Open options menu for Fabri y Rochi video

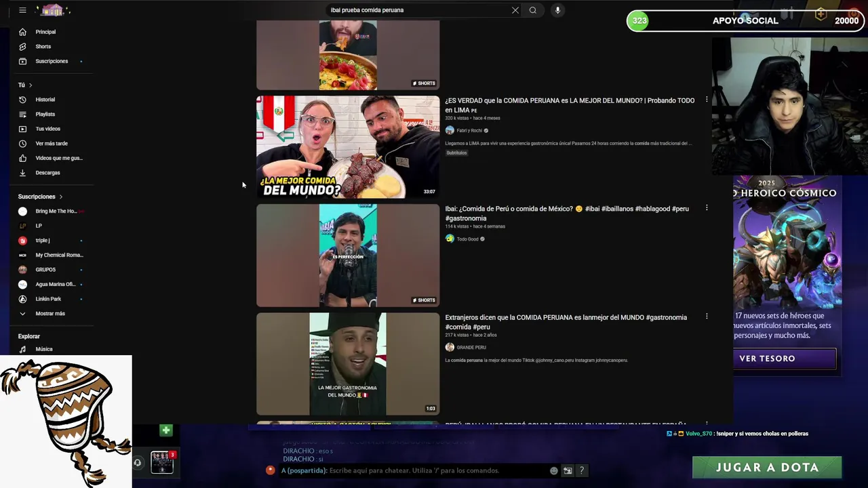707,100
